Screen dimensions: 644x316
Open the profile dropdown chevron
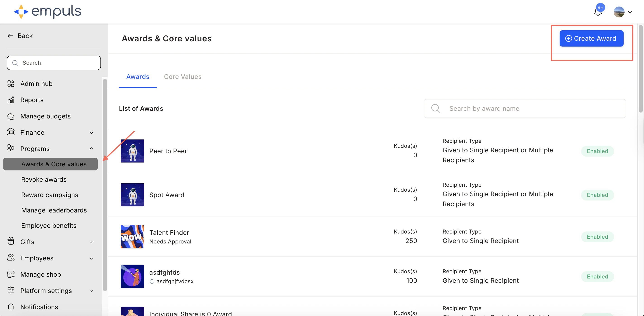630,12
